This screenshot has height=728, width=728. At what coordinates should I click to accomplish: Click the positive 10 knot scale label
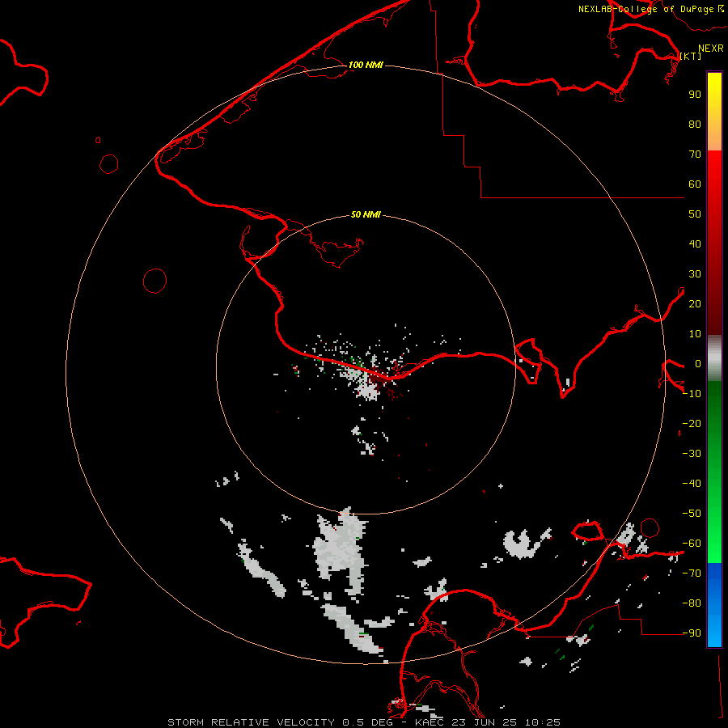click(695, 334)
